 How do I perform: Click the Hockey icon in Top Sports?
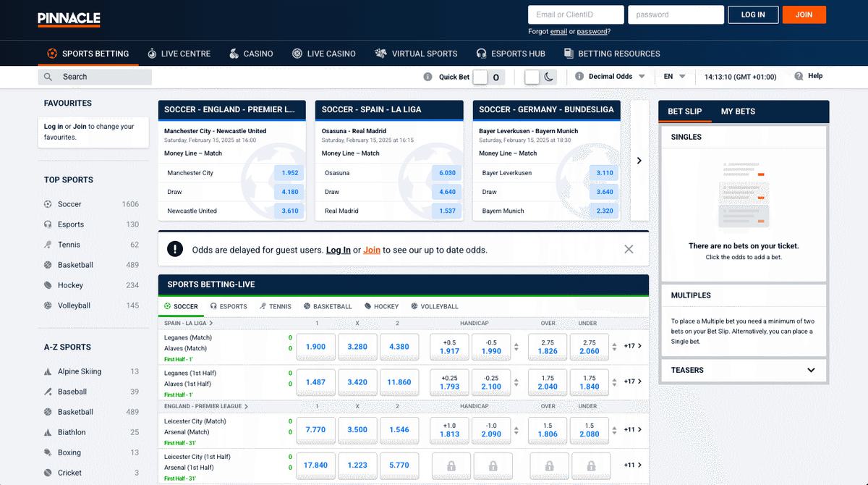48,285
